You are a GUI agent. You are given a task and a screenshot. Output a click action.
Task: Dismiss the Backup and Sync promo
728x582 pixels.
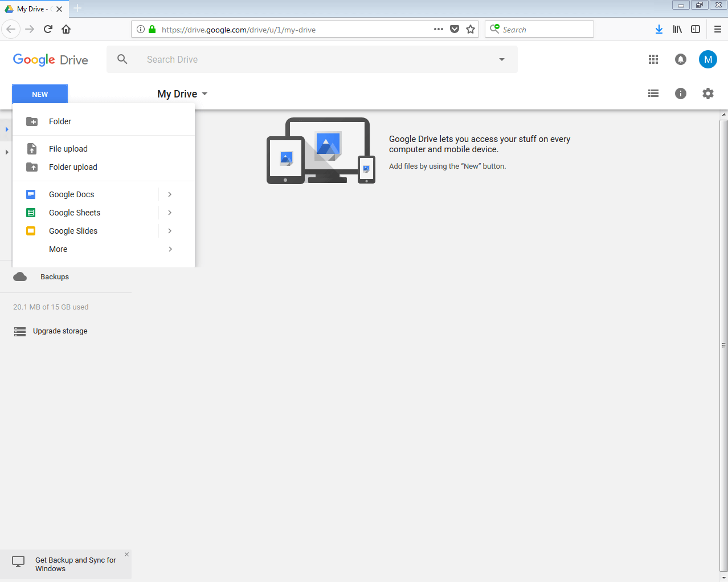(x=126, y=555)
